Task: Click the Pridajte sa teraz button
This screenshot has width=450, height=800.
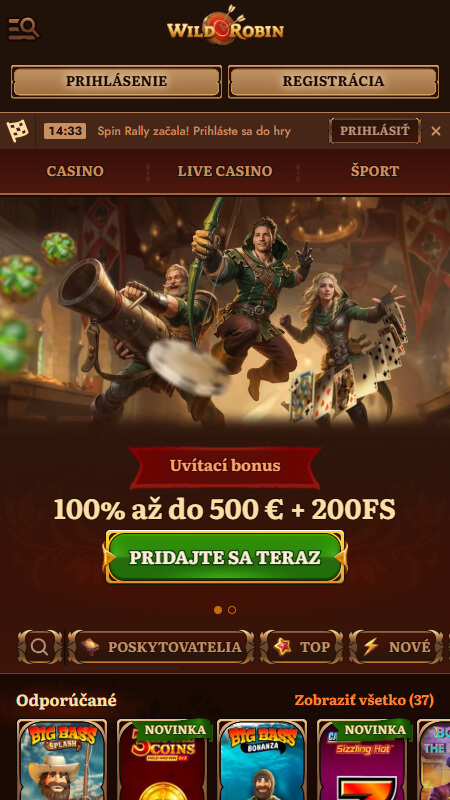Action: tap(225, 557)
